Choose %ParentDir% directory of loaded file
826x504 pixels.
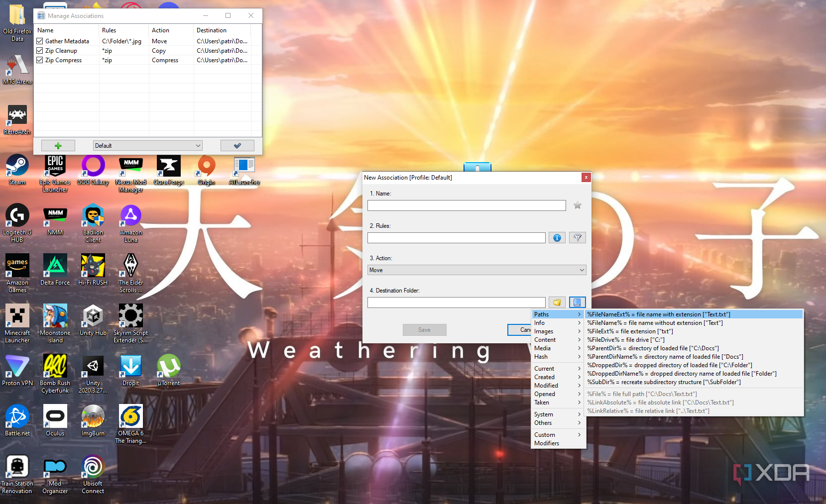click(694, 348)
